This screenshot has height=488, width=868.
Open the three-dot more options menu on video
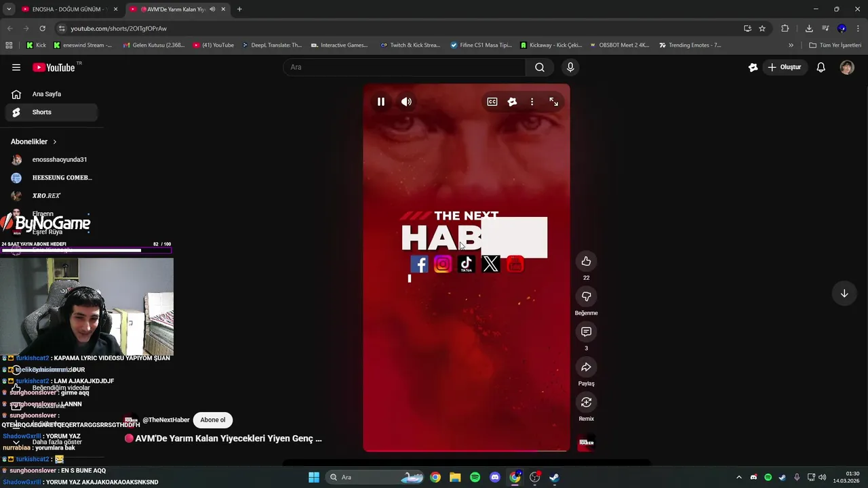[x=532, y=102]
